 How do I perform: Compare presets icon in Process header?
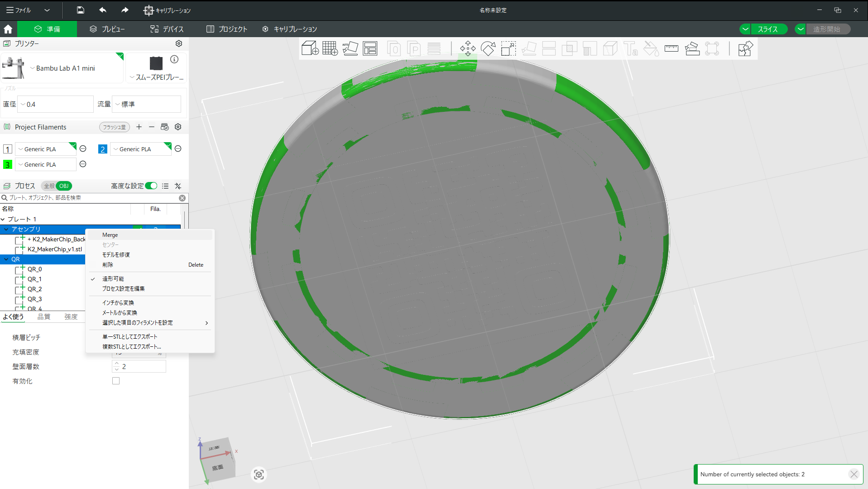click(178, 186)
